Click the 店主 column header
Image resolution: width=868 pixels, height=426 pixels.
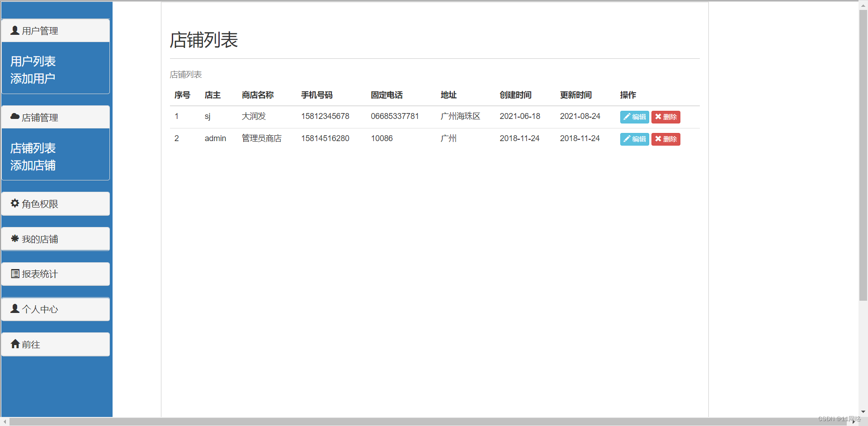pyautogui.click(x=212, y=95)
